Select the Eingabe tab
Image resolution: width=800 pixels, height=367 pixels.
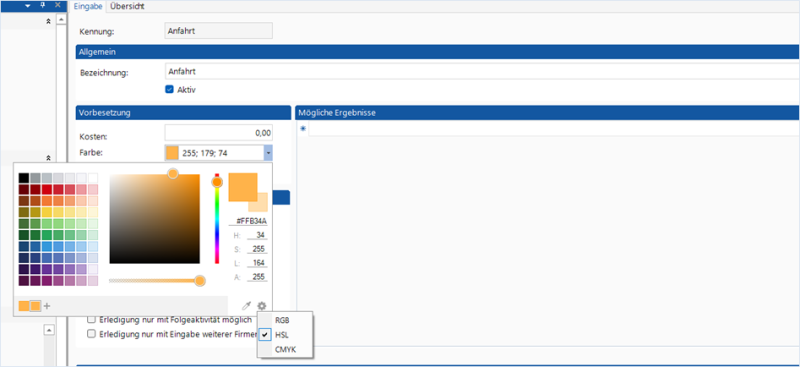pos(88,7)
